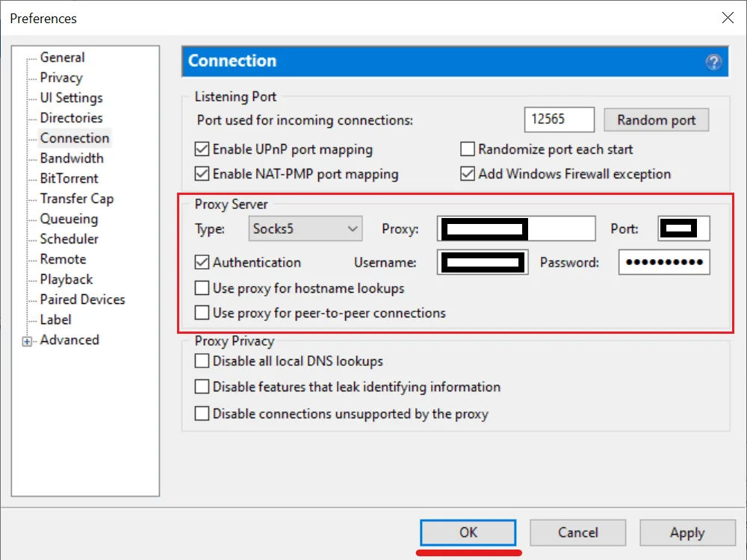The height and width of the screenshot is (560, 747).
Task: Open Transfer Cap settings
Action: click(77, 199)
